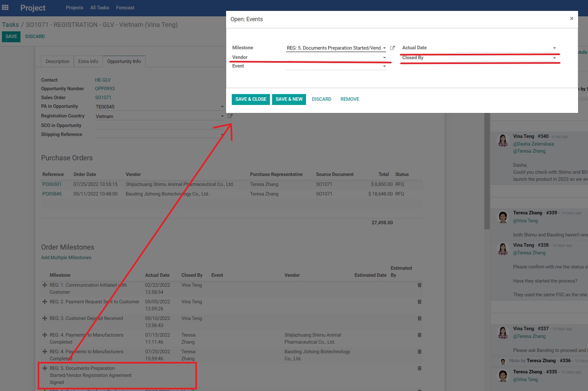Grab drag handle of REG: 2. Payment Request row

pyautogui.click(x=45, y=301)
